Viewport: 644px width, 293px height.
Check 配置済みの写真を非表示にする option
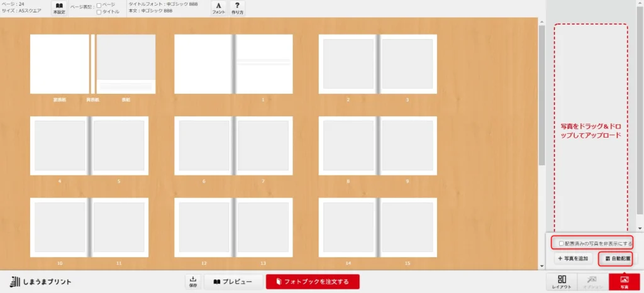pyautogui.click(x=562, y=243)
